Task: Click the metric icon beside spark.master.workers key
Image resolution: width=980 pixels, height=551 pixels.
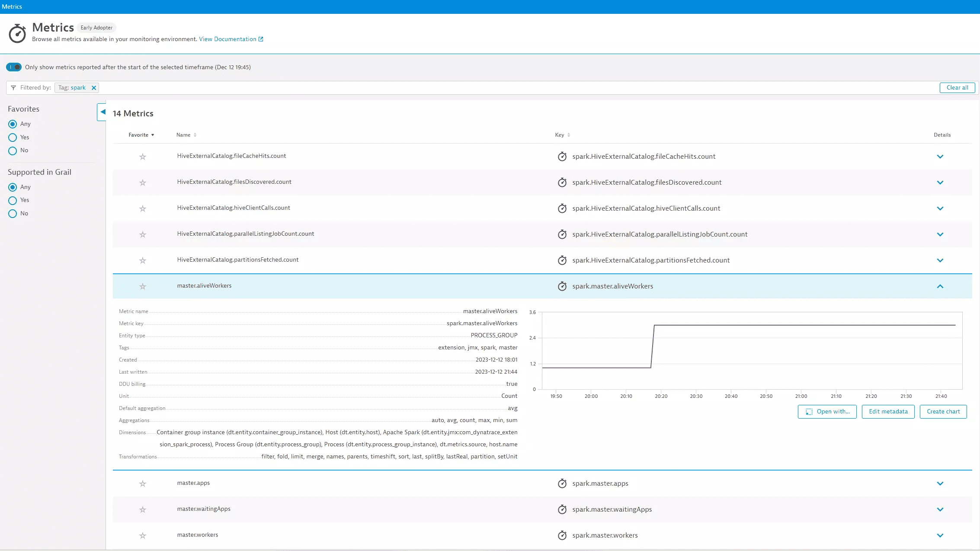Action: pos(562,535)
